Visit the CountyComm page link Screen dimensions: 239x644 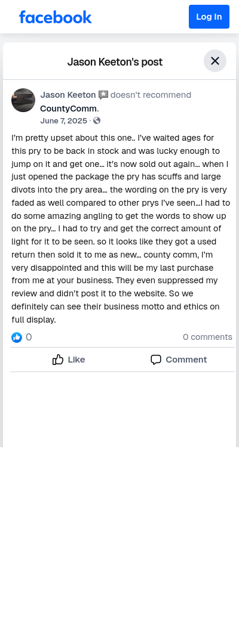point(68,109)
